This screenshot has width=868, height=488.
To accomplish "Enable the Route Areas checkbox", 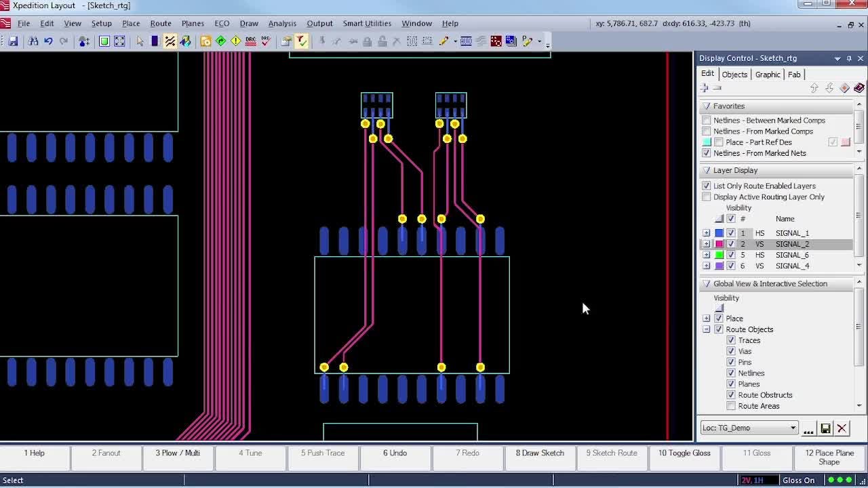I will [x=731, y=406].
